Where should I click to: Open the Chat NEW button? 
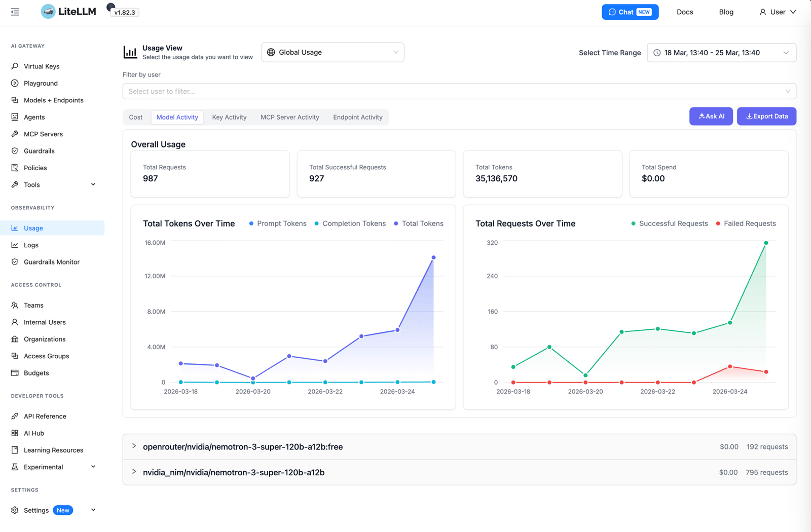pos(630,12)
